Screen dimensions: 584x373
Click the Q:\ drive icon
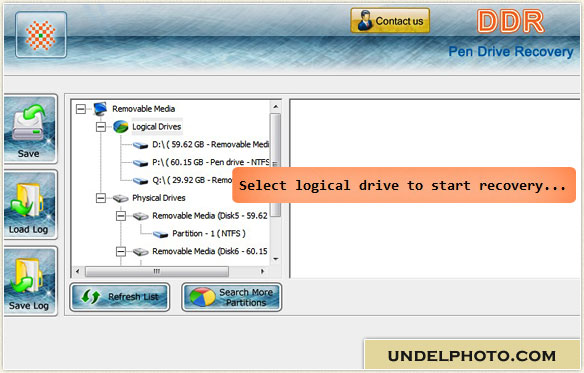point(140,181)
